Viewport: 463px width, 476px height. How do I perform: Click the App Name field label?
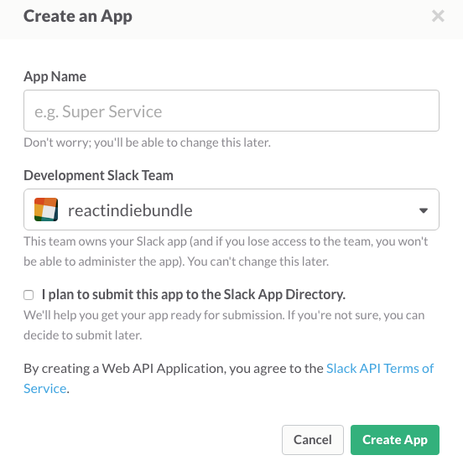click(55, 76)
